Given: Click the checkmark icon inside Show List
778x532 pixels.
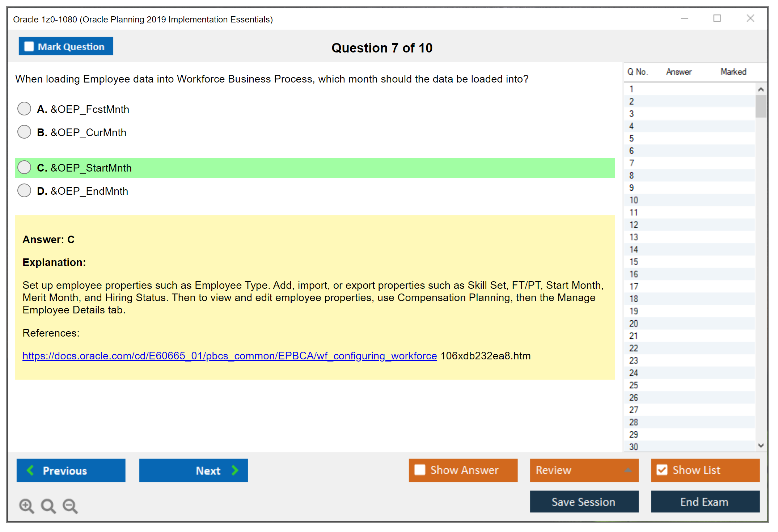Looking at the screenshot, I should (662, 469).
